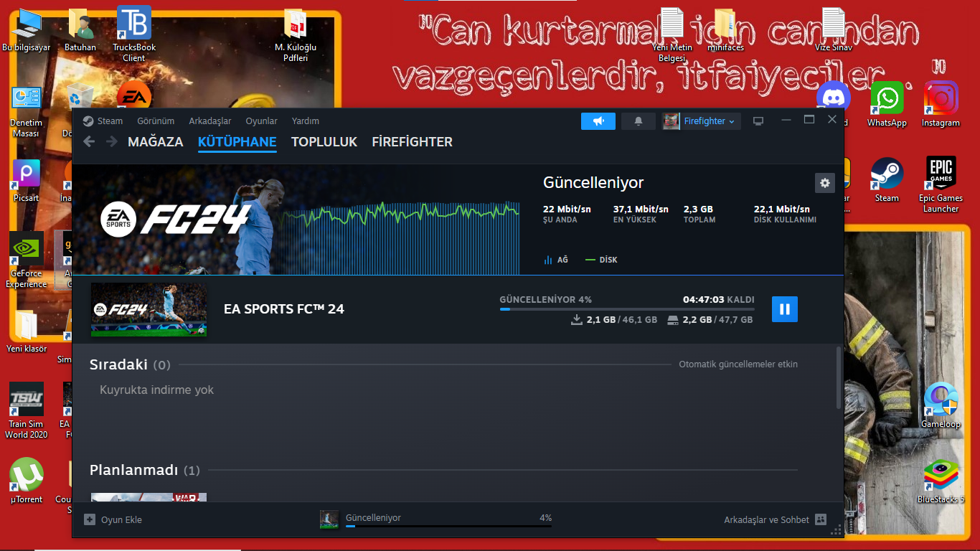Go back with the Steam back arrow
Viewport: 980px width, 551px height.
89,141
